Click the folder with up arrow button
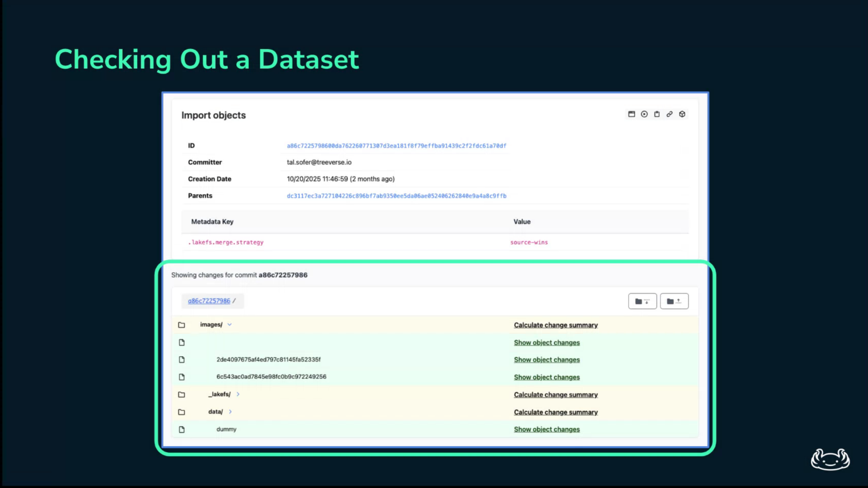The height and width of the screenshot is (488, 868). pos(674,301)
